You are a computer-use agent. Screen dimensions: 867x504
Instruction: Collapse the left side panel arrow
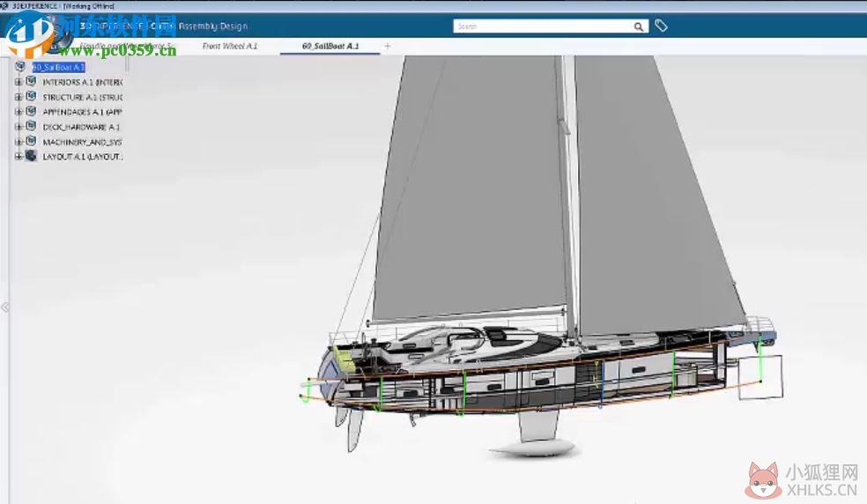click(5, 307)
